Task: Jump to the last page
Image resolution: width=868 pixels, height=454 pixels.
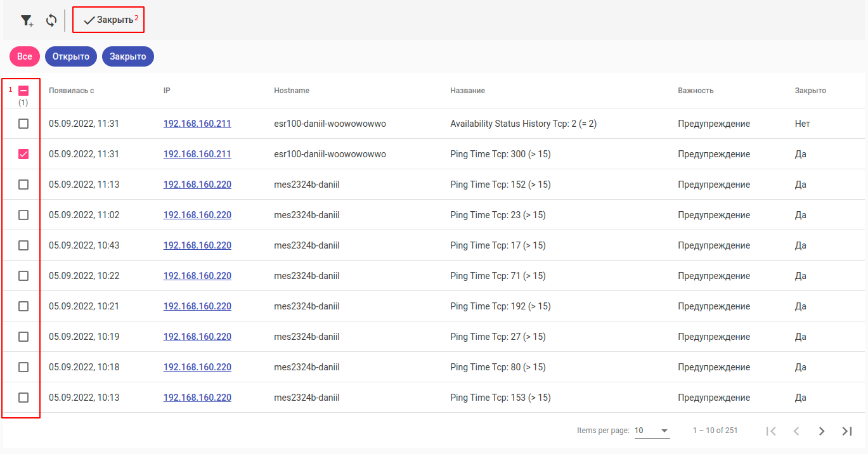Action: point(847,431)
